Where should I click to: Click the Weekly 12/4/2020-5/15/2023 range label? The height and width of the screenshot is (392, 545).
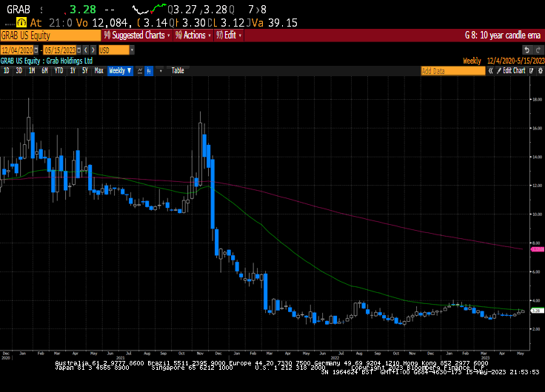pyautogui.click(x=504, y=61)
